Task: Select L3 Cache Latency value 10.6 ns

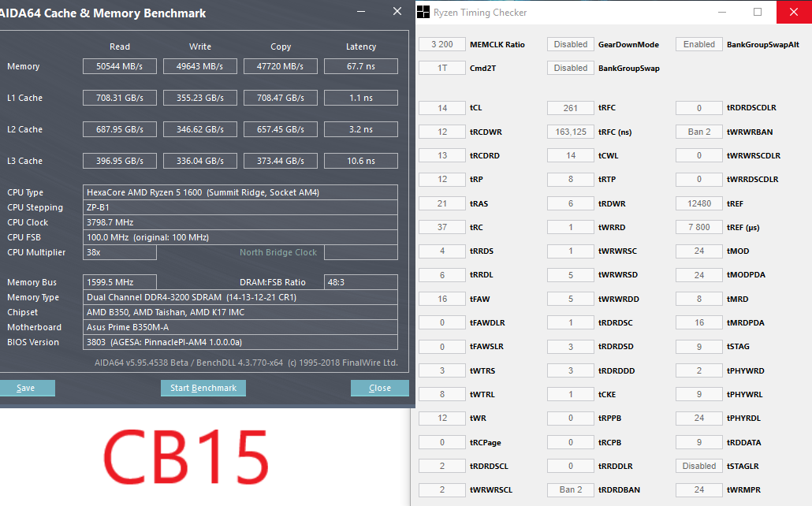Action: pyautogui.click(x=361, y=161)
